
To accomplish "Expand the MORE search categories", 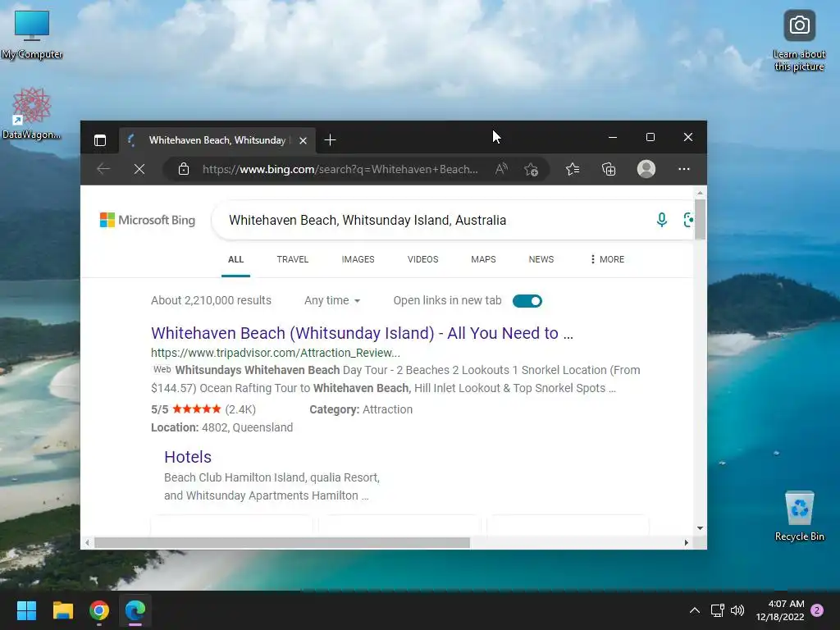I will click(606, 259).
